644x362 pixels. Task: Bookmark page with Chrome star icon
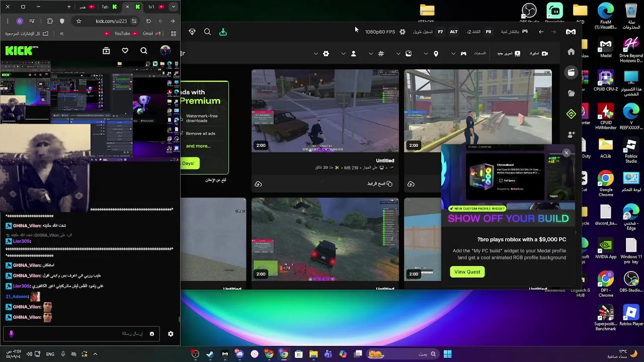click(x=78, y=21)
